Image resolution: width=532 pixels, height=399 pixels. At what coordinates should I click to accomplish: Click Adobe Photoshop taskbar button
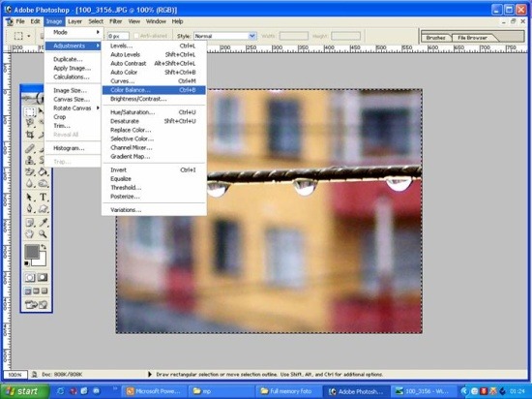pyautogui.click(x=355, y=391)
